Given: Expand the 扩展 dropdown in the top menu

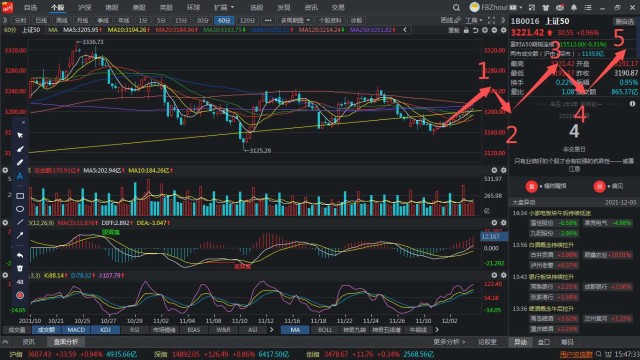Looking at the screenshot, I should pyautogui.click(x=224, y=7).
